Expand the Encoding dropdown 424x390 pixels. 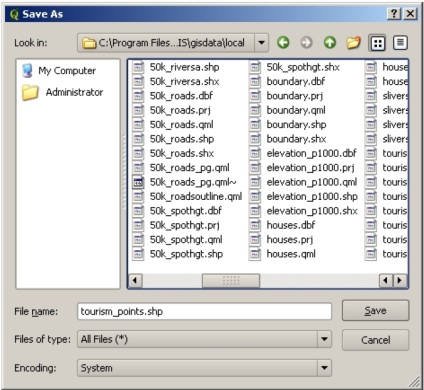click(324, 368)
